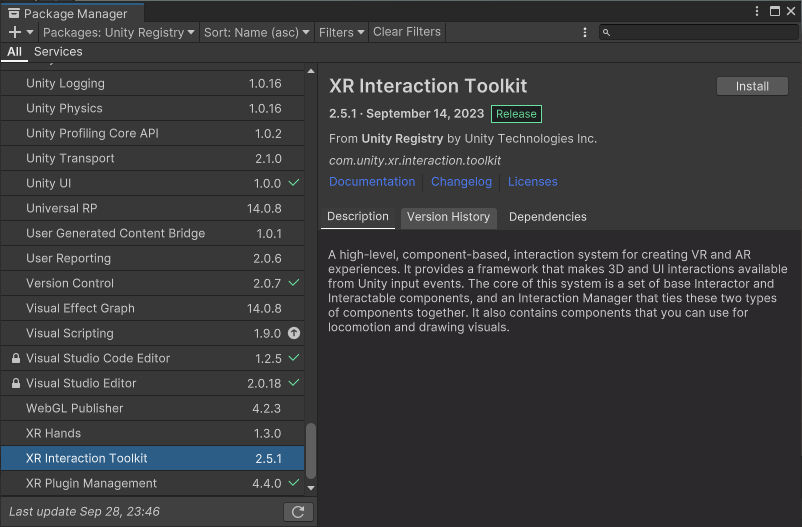Viewport: 802px width, 527px height.
Task: Open the Changelog link
Action: (x=461, y=182)
